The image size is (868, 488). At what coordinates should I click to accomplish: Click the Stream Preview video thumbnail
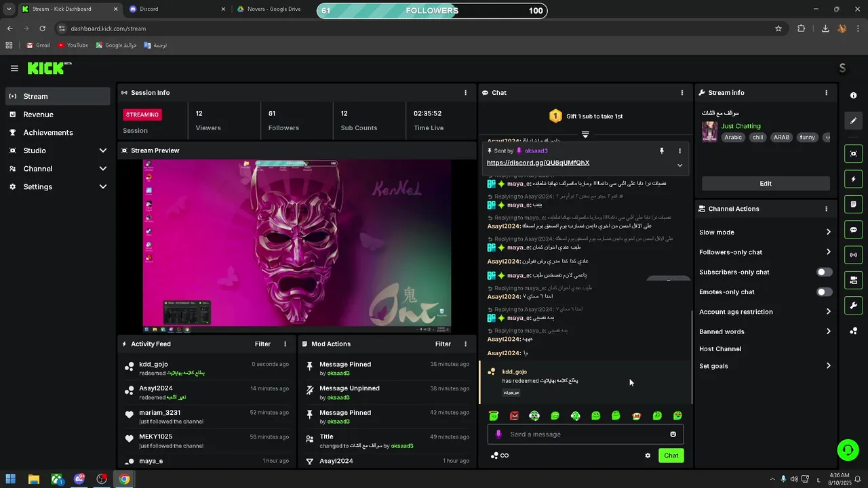tap(297, 247)
